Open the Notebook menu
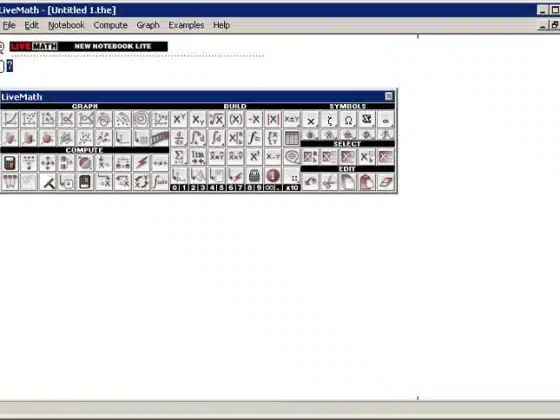This screenshot has width=560, height=420. pos(66,25)
